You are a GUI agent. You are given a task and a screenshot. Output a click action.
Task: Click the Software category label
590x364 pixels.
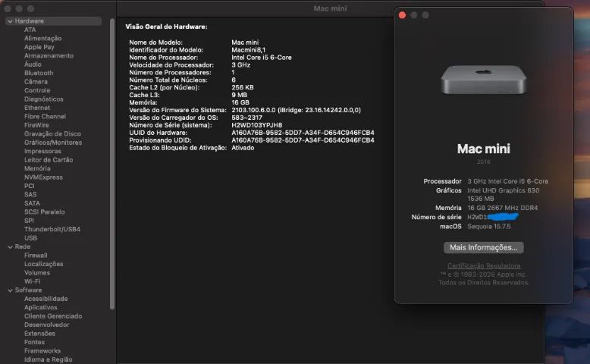(x=28, y=290)
